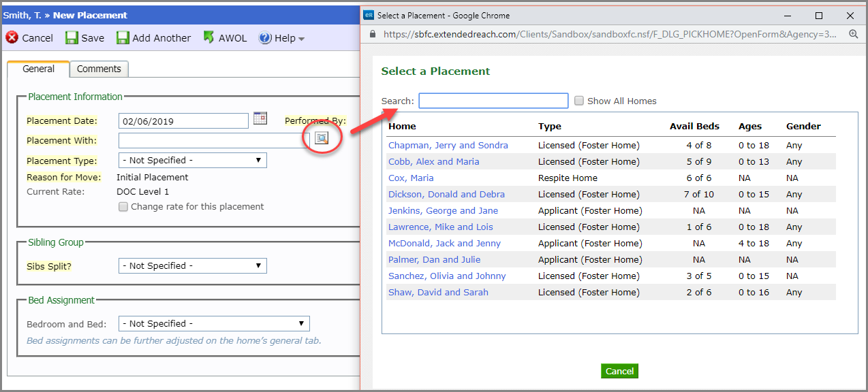Click the Avail Beds column header
868x392 pixels.
click(x=695, y=126)
